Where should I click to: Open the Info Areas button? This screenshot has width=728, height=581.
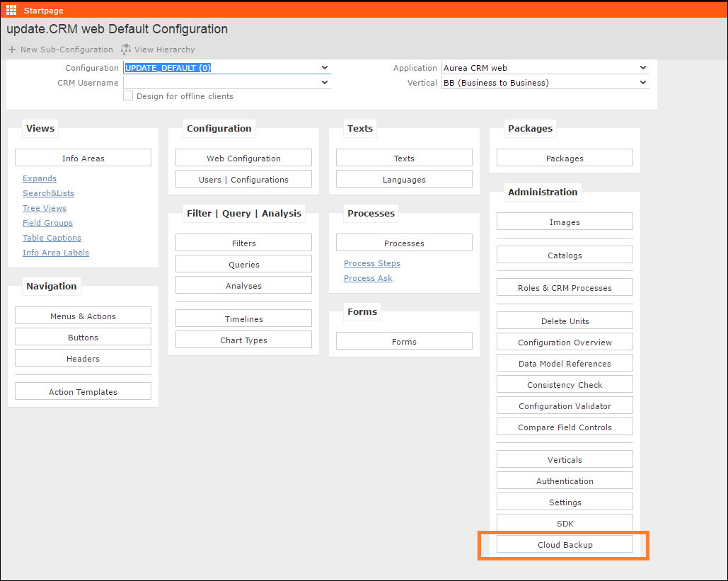click(83, 158)
